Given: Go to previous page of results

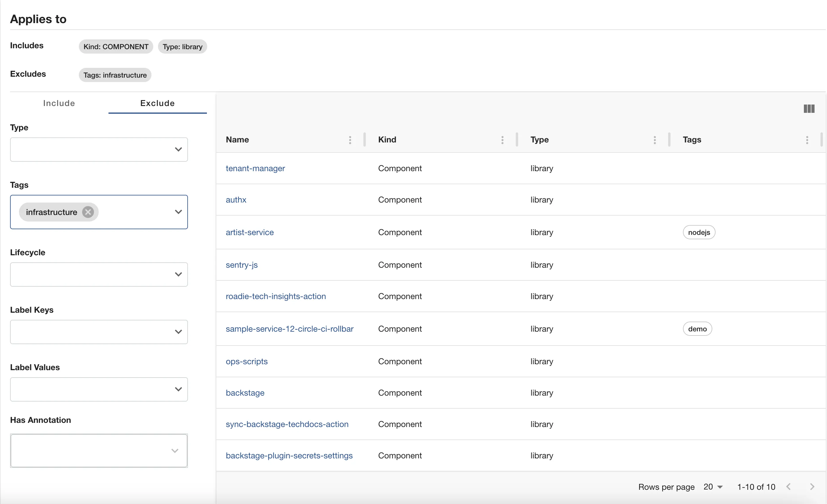Looking at the screenshot, I should (788, 487).
